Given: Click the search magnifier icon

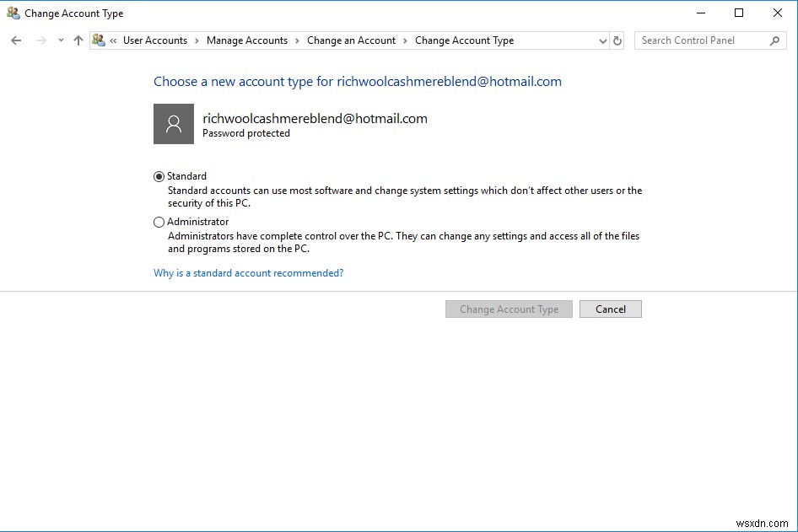Looking at the screenshot, I should point(775,40).
